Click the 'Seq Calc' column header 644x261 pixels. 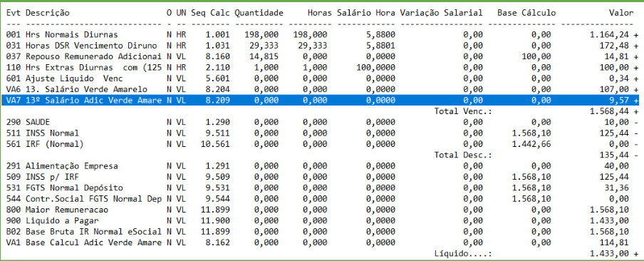tap(210, 13)
